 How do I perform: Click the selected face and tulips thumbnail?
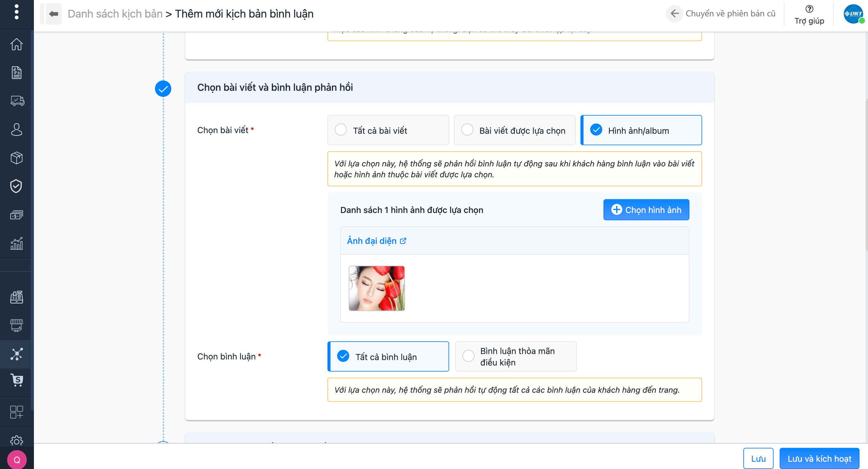(x=376, y=288)
